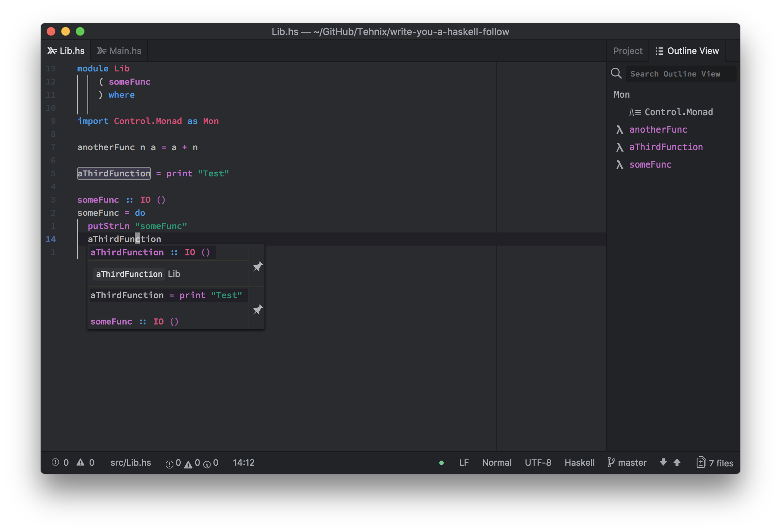Click the Project button in top right

click(x=628, y=51)
